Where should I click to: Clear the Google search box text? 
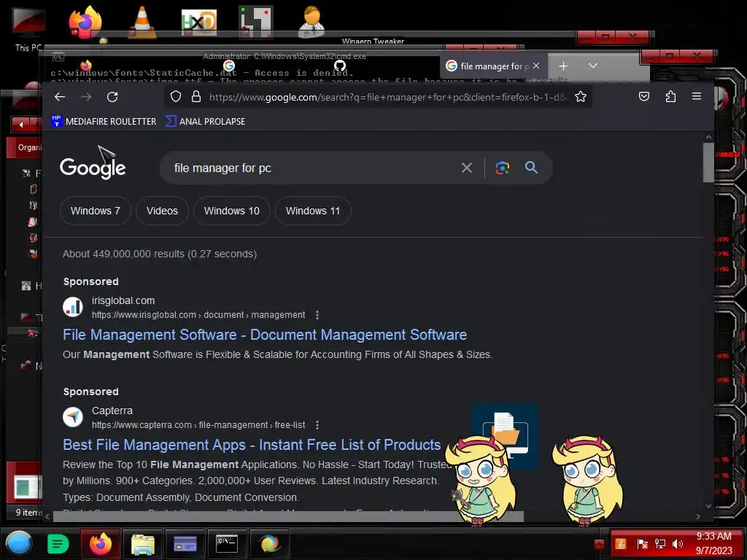[466, 168]
